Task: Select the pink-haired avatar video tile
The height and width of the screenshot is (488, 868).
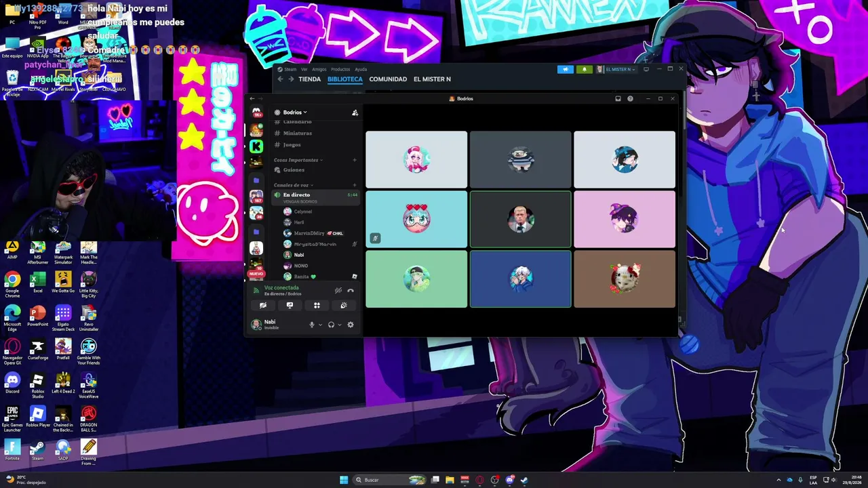Action: (x=416, y=159)
